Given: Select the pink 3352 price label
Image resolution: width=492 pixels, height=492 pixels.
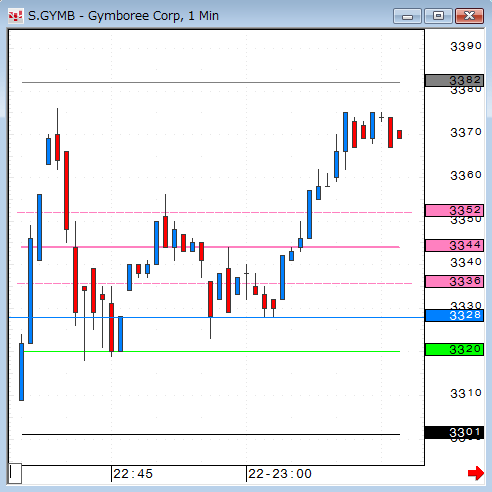Looking at the screenshot, I should pyautogui.click(x=454, y=210).
